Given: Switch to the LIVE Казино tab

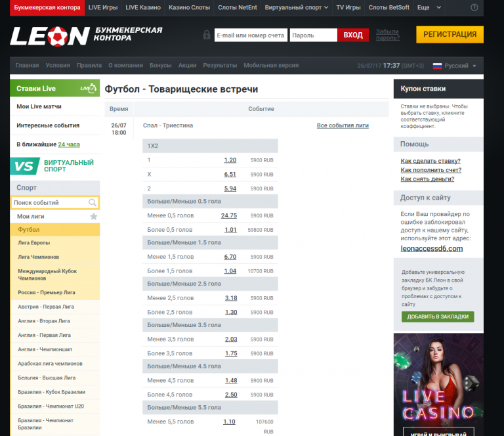Looking at the screenshot, I should [142, 7].
